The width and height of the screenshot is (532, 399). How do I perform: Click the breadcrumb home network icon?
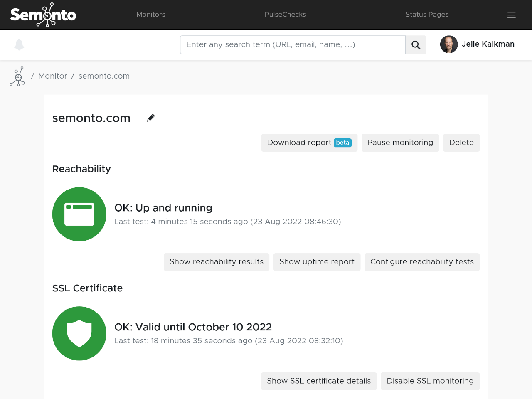click(17, 76)
